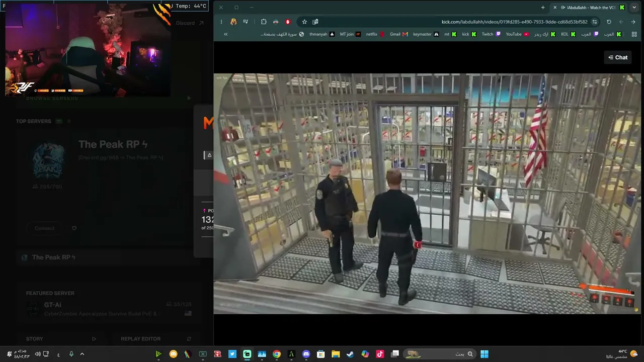The height and width of the screenshot is (362, 644).
Task: Open the thmanyah bookmark
Action: 322,34
